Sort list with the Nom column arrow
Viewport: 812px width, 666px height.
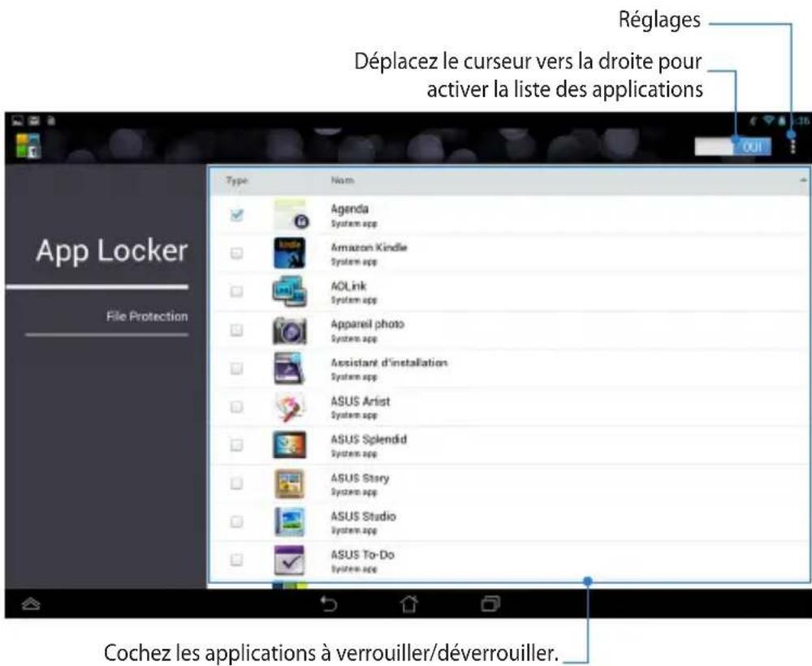coord(803,181)
